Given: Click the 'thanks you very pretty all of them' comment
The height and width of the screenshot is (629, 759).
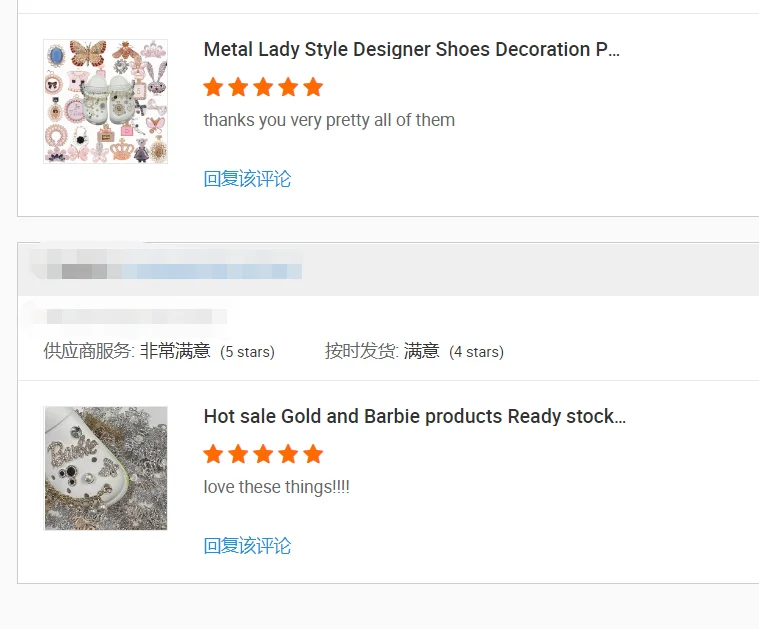Looking at the screenshot, I should pos(329,120).
